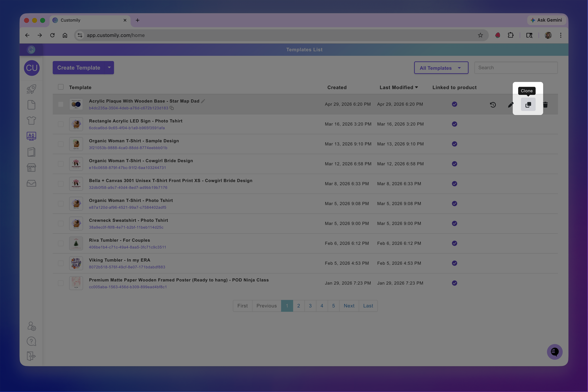
Task: Open the Chrome profile avatar
Action: [x=548, y=35]
